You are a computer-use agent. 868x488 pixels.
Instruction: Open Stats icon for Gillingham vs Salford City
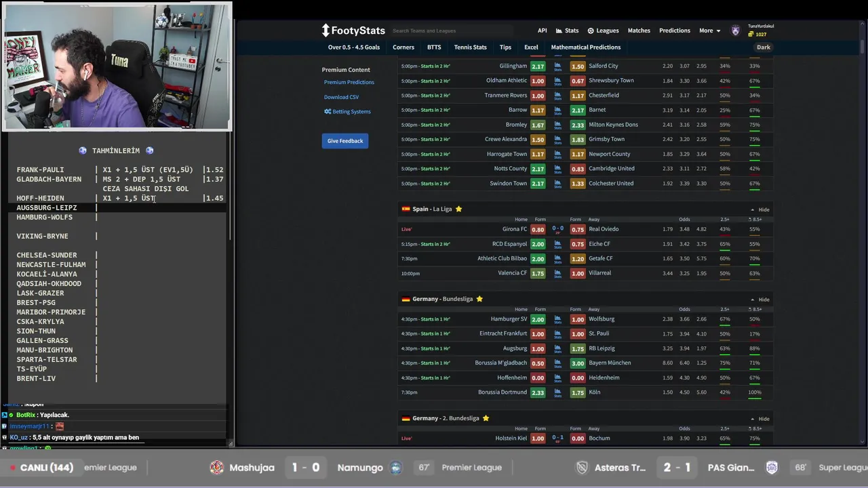point(557,66)
